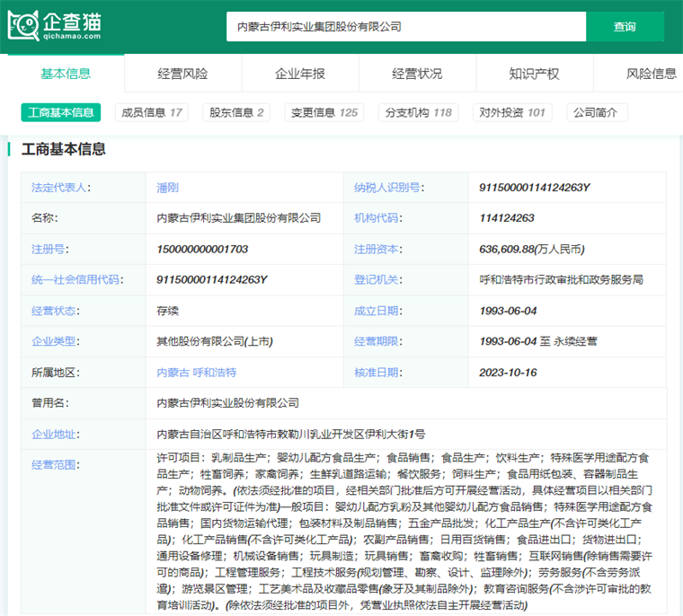The width and height of the screenshot is (683, 616).
Task: Click the company name in the 名称 row
Action: [239, 218]
